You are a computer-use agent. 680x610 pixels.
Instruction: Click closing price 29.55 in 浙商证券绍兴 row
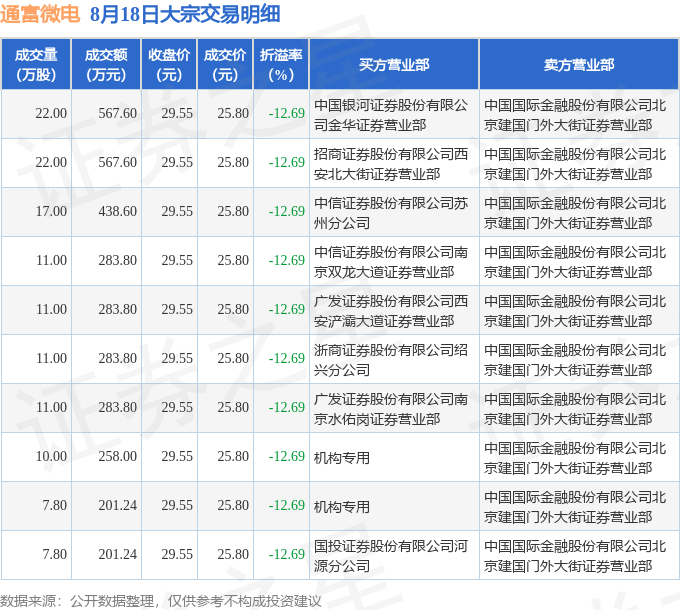coord(177,358)
